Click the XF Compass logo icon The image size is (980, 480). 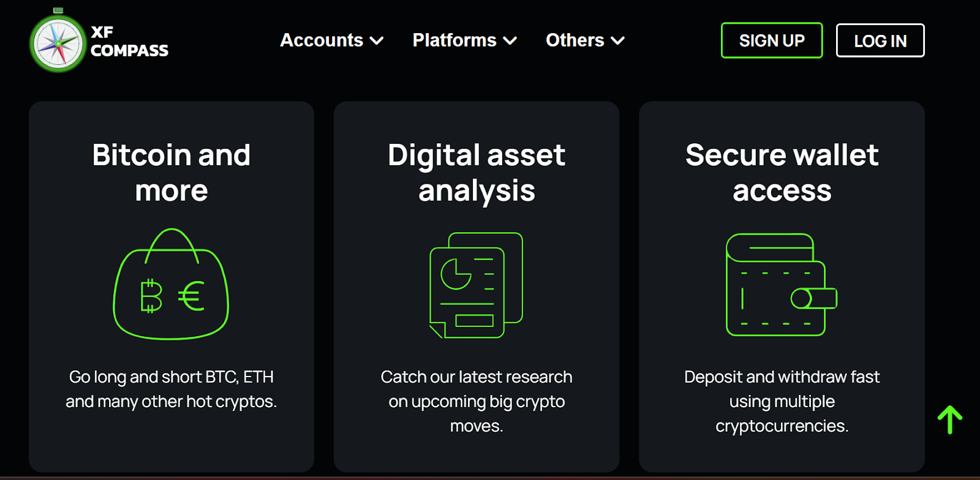[x=58, y=43]
